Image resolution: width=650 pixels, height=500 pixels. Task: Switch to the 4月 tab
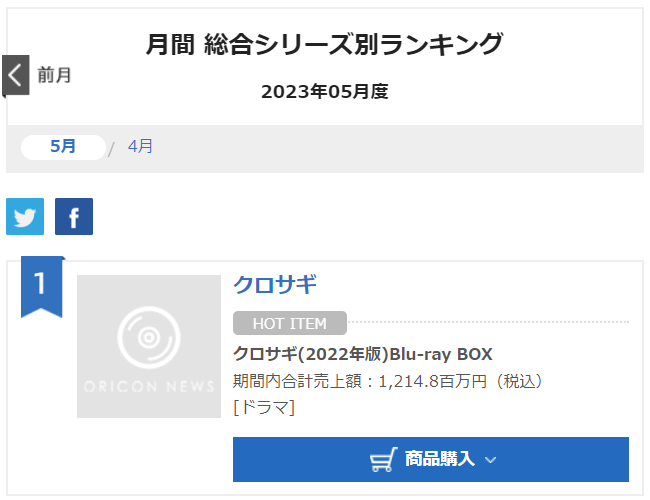pyautogui.click(x=140, y=146)
